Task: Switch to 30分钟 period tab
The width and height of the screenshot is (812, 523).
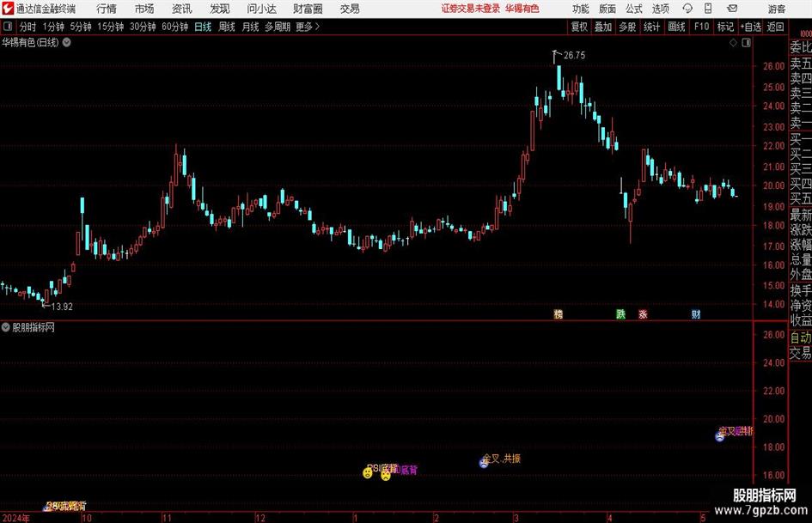Action: coord(143,27)
